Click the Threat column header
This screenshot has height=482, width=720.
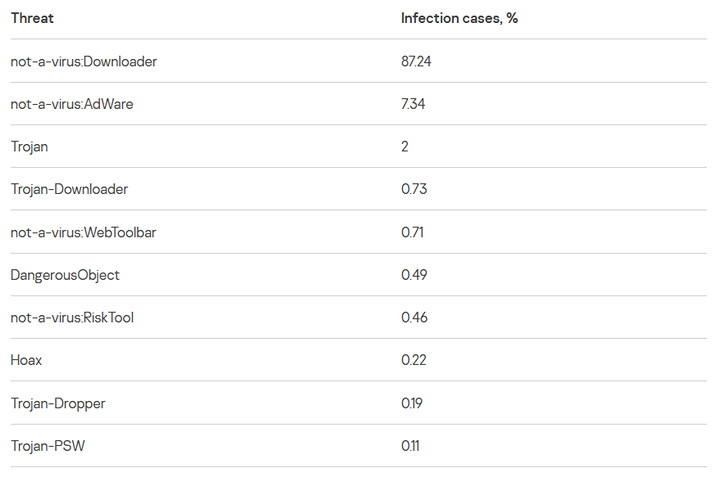pyautogui.click(x=32, y=18)
